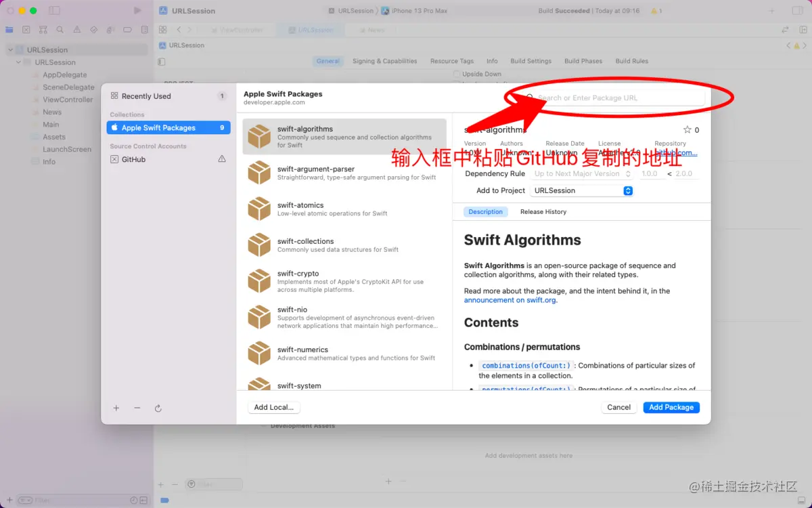812x508 pixels.
Task: Click the related items grid icon
Action: tap(162, 30)
